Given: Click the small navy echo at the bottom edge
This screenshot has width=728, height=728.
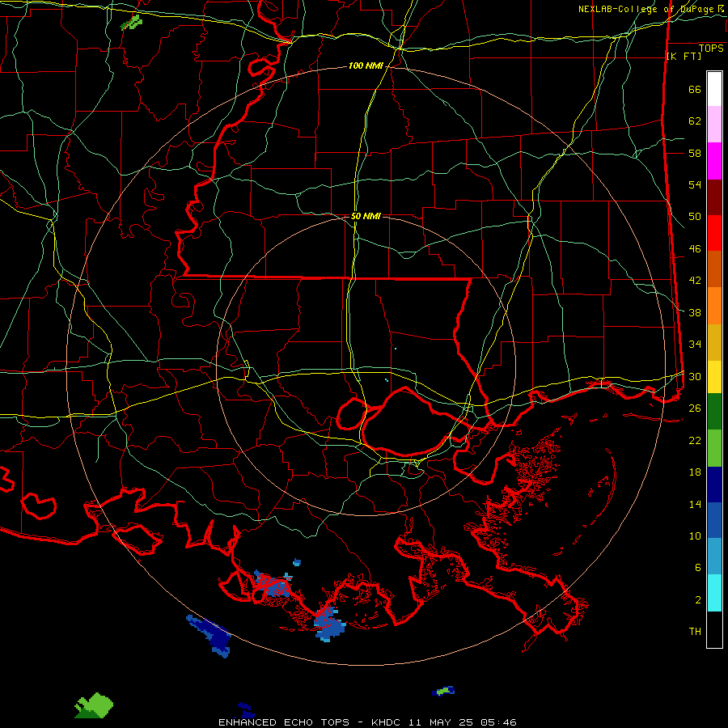Looking at the screenshot, I should pos(246,709).
